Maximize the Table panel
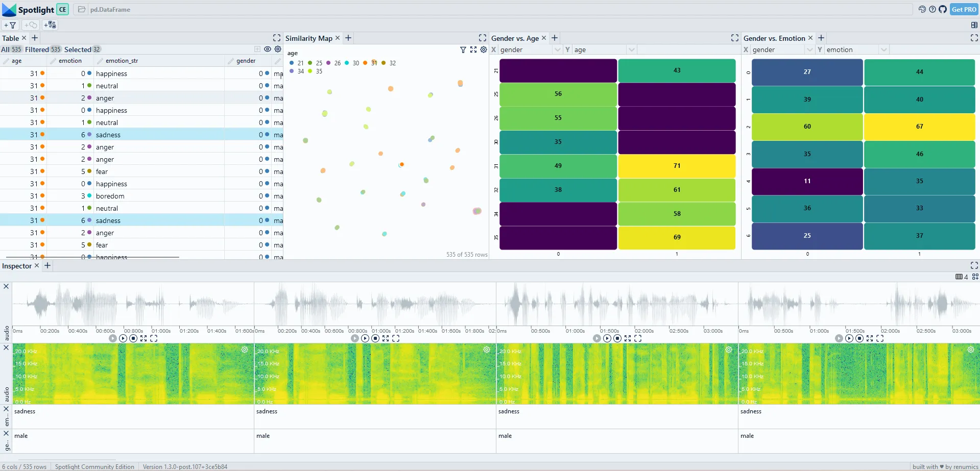 coord(277,38)
